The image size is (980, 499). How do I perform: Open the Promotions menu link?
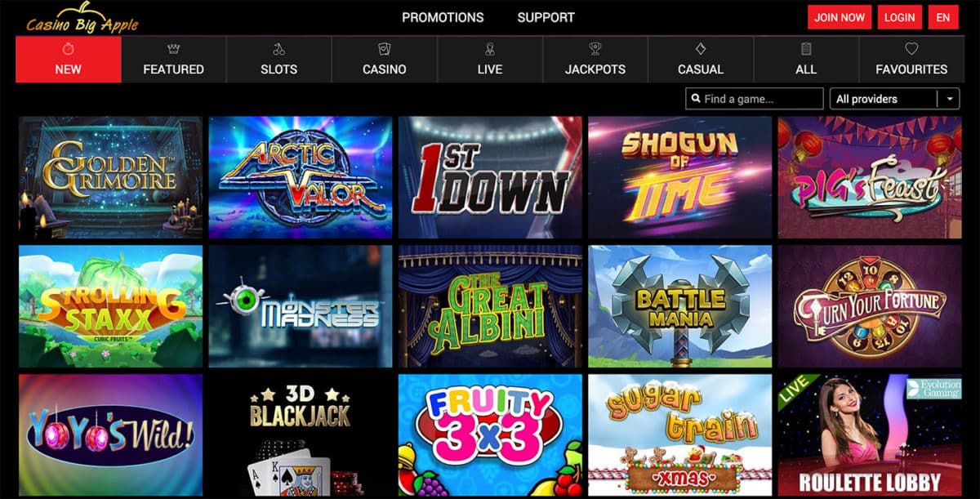443,17
